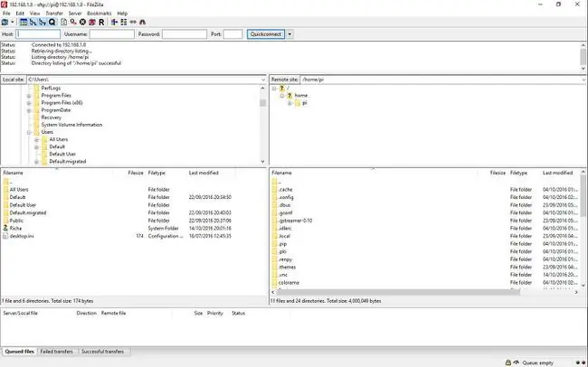Toggle directory comparison
Viewport: 588px width, 367px height.
(x=123, y=22)
